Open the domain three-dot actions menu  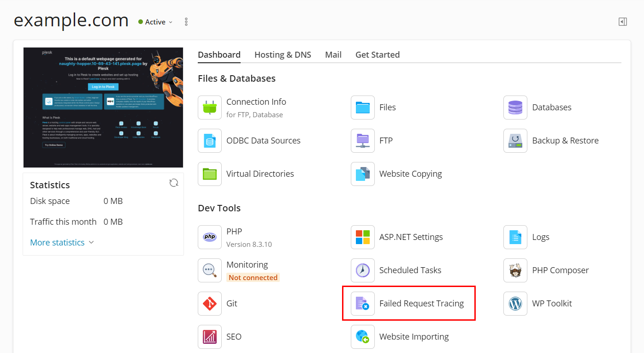point(186,22)
